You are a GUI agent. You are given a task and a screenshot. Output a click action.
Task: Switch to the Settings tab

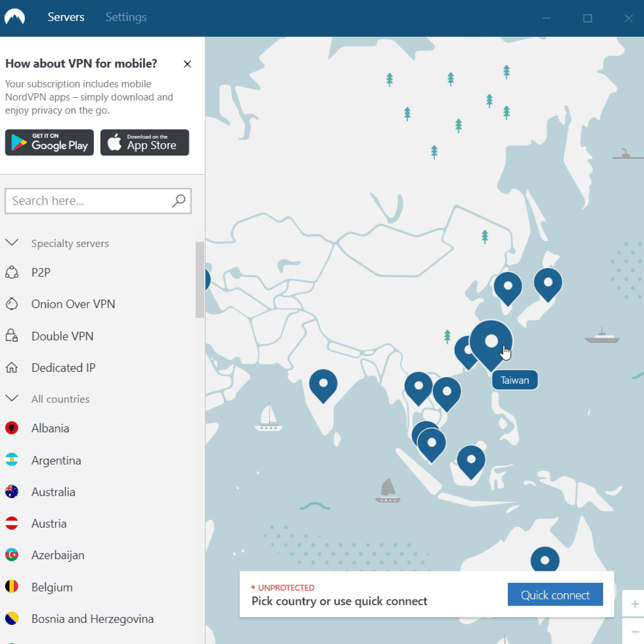[x=126, y=17]
